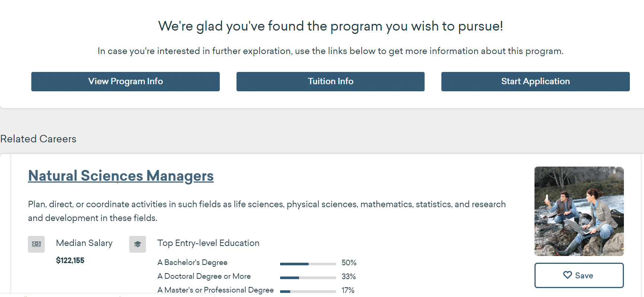Click the Doctoral Degree 33% progress bar
This screenshot has height=297, width=644.
point(308,278)
